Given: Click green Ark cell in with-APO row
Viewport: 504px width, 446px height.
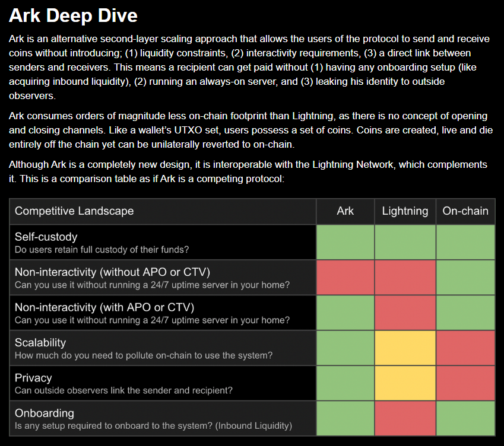Looking at the screenshot, I should (x=345, y=313).
